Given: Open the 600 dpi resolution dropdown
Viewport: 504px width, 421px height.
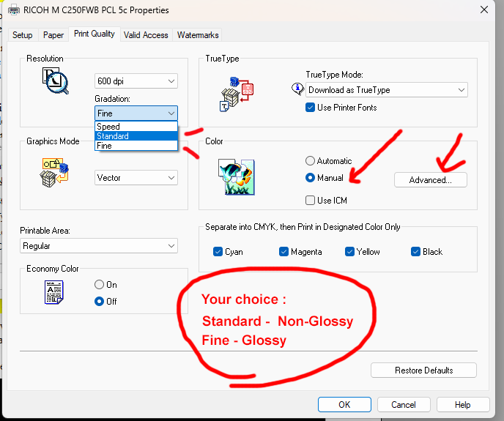Looking at the screenshot, I should pyautogui.click(x=136, y=81).
